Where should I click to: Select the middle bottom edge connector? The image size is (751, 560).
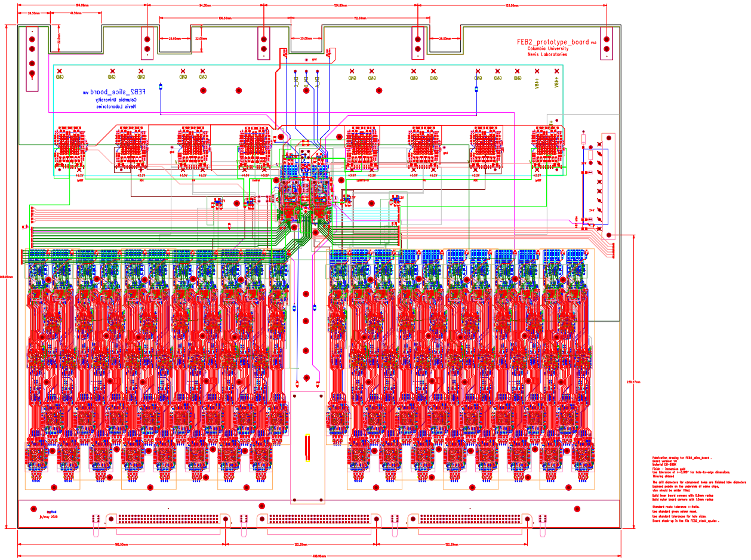click(x=317, y=519)
